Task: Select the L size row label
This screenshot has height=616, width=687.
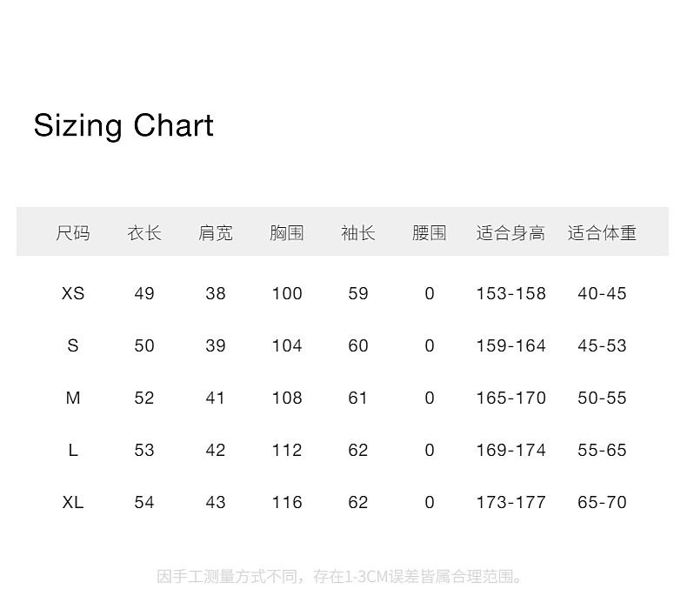Action: click(x=73, y=451)
